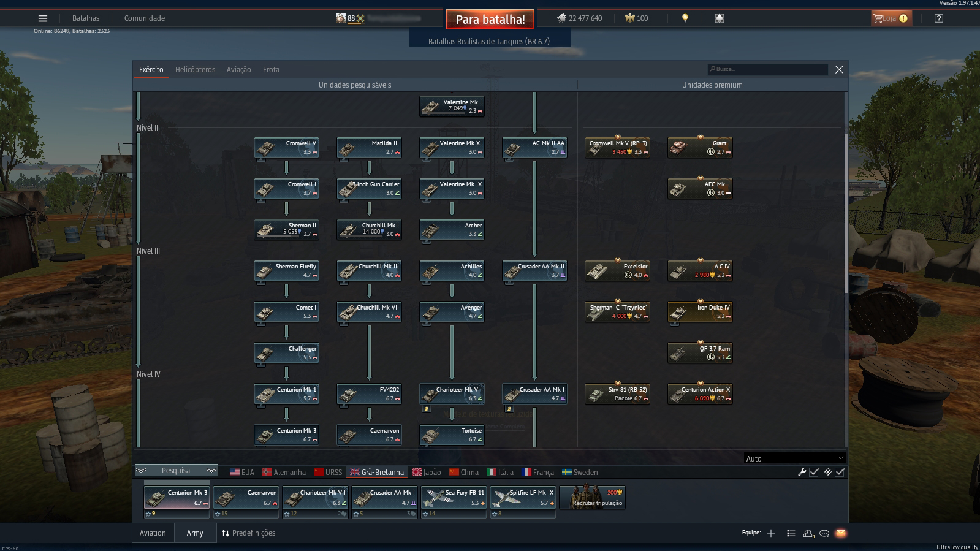
Task: Toggle the automatic ammo refill checkbox
Action: coord(840,472)
